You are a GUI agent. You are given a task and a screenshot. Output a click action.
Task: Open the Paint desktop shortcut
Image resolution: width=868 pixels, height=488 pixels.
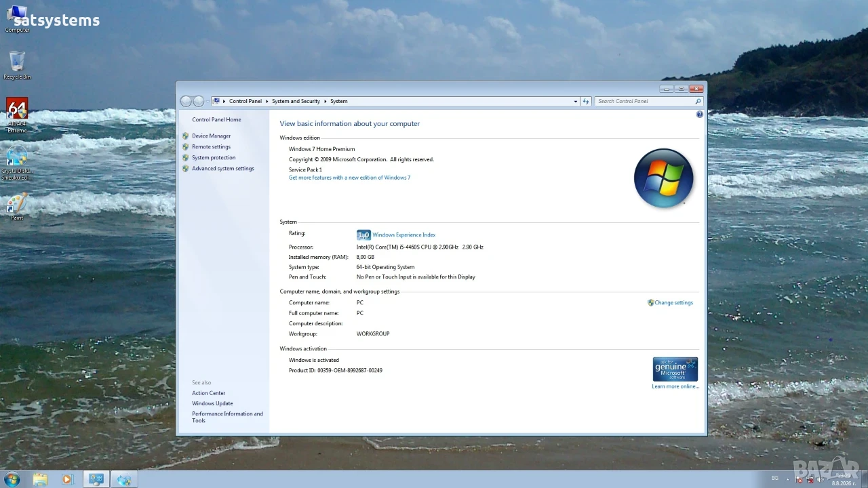(17, 207)
